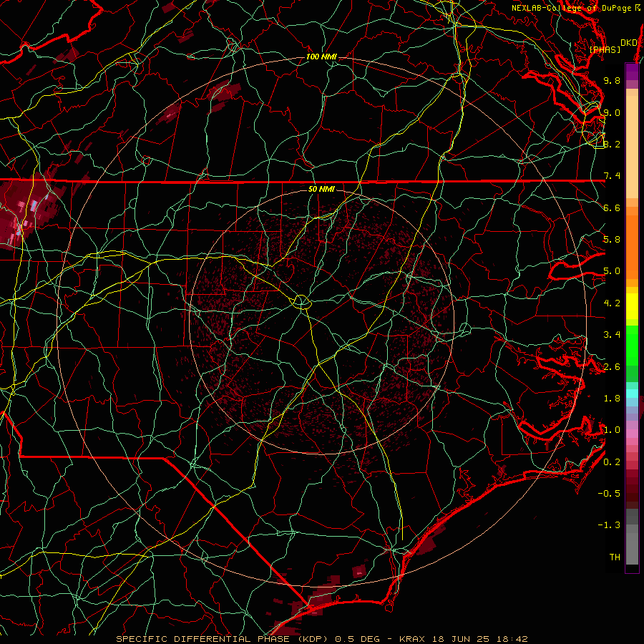Screen dimensions: 644x644
Task: Click the DKD label above color scale
Action: tap(629, 43)
